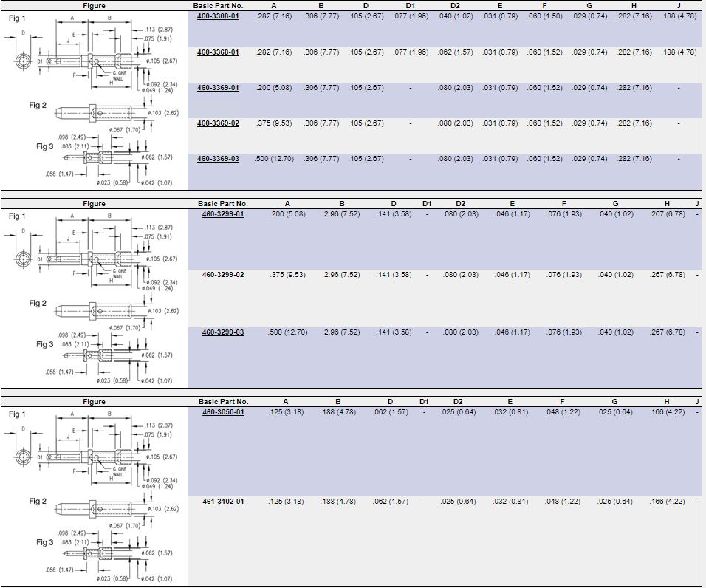Click the .500 (12.70) value for 460-3369-03
The image size is (706, 588).
click(x=274, y=159)
